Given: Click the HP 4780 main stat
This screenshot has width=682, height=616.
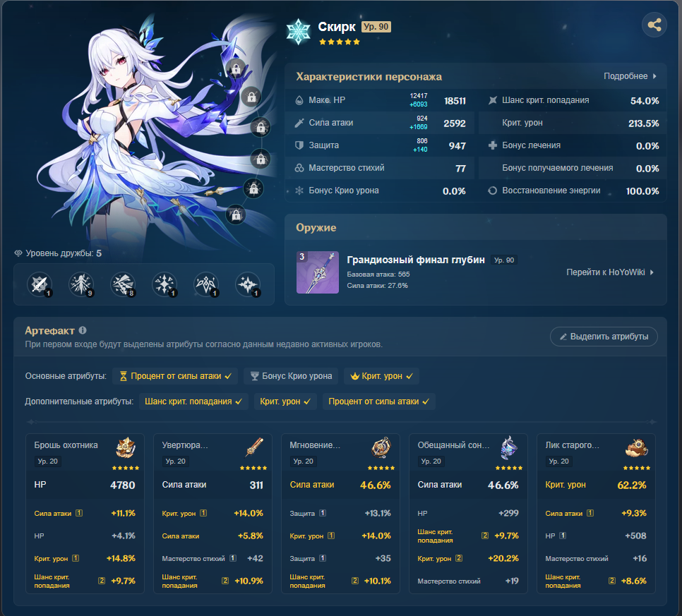Looking at the screenshot, I should click(x=85, y=485).
